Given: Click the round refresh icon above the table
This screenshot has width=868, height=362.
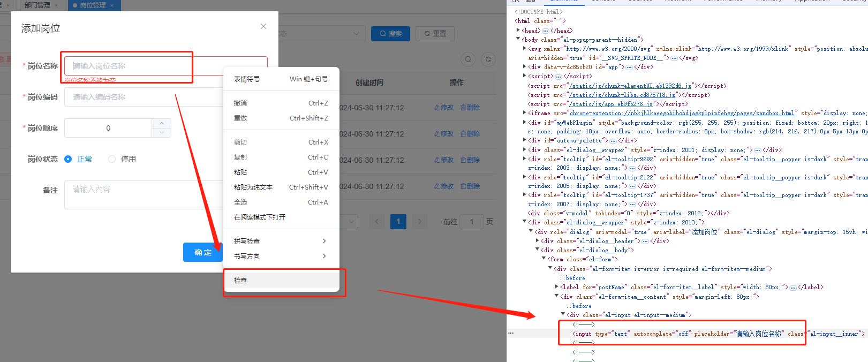Looking at the screenshot, I should tap(488, 59).
